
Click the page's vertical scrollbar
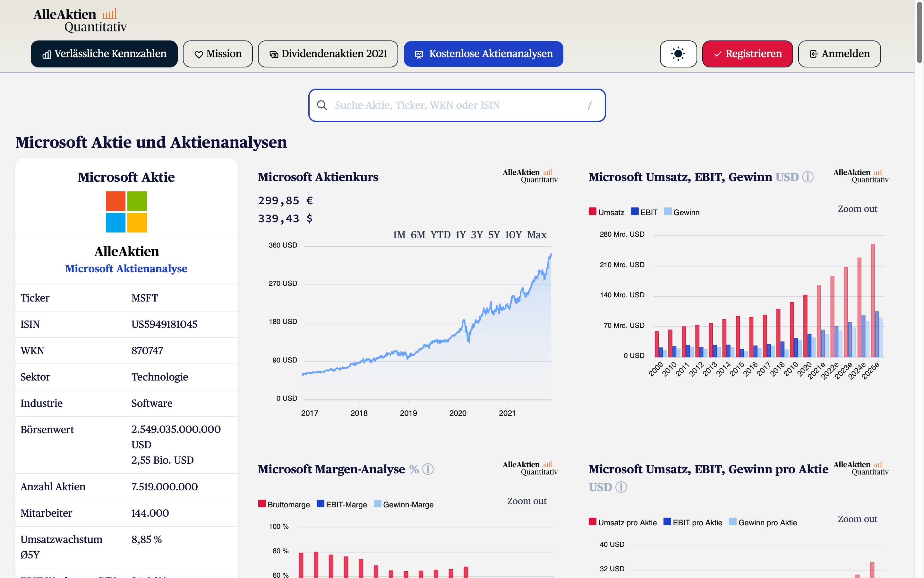coord(920,32)
